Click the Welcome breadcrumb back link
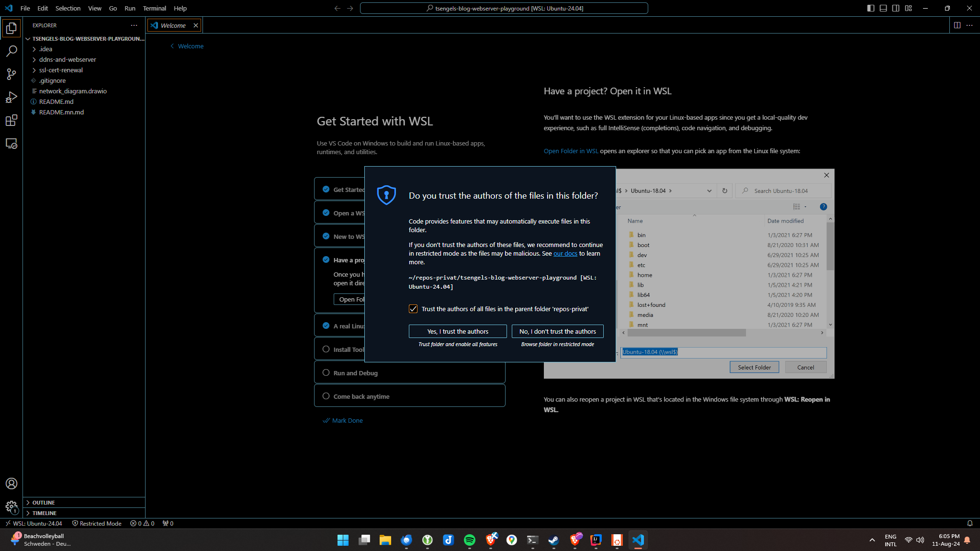Screen dimensions: 980x551 click(x=187, y=46)
